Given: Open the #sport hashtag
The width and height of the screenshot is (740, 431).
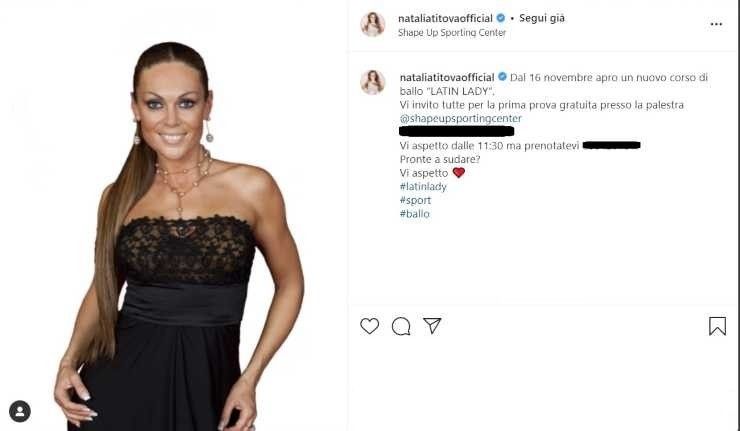Looking at the screenshot, I should tap(415, 200).
